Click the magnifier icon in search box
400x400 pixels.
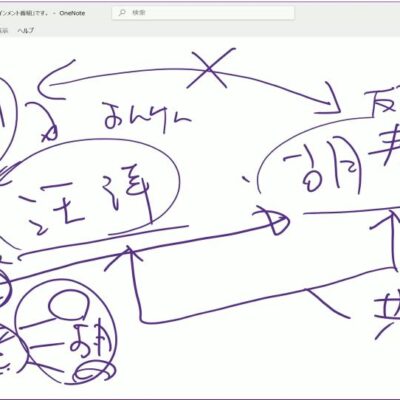[x=122, y=13]
